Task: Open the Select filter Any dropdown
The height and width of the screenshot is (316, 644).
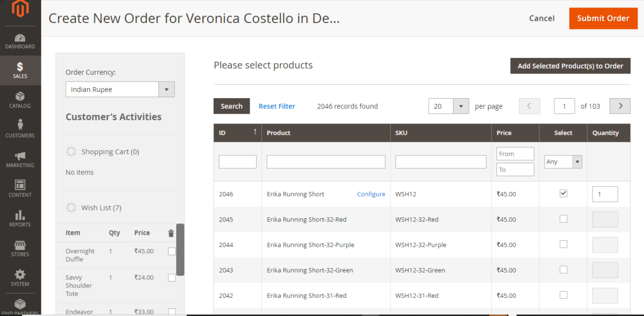Action: tap(563, 161)
